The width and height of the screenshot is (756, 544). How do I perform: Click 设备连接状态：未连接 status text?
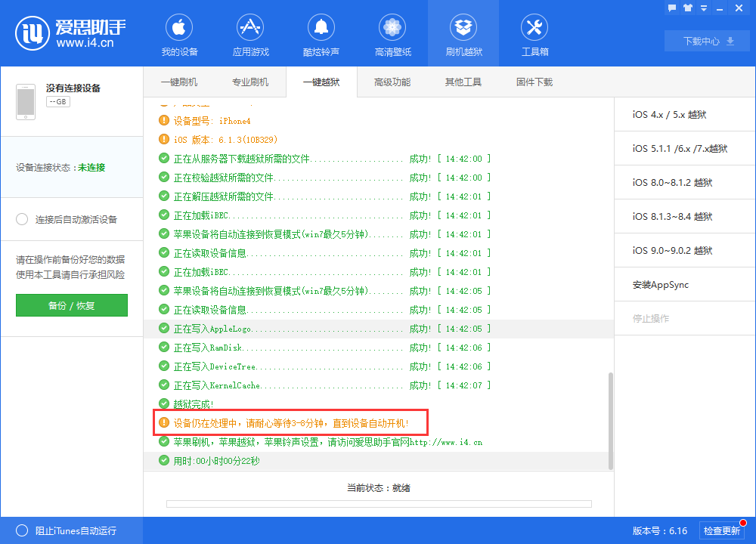[60, 167]
